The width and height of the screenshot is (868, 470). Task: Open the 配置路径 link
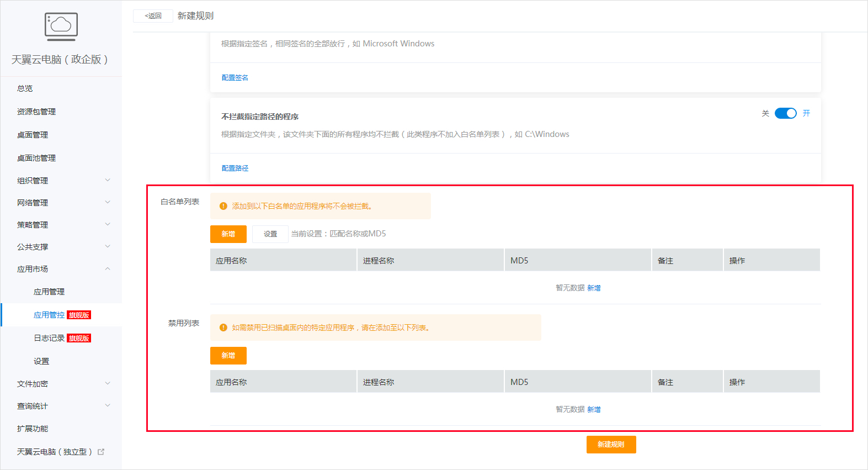(235, 168)
